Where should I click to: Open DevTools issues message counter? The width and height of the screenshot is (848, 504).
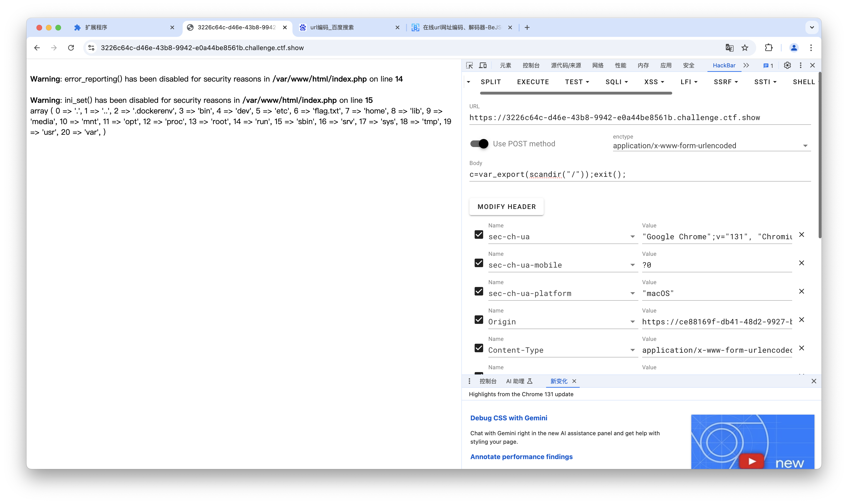click(768, 65)
